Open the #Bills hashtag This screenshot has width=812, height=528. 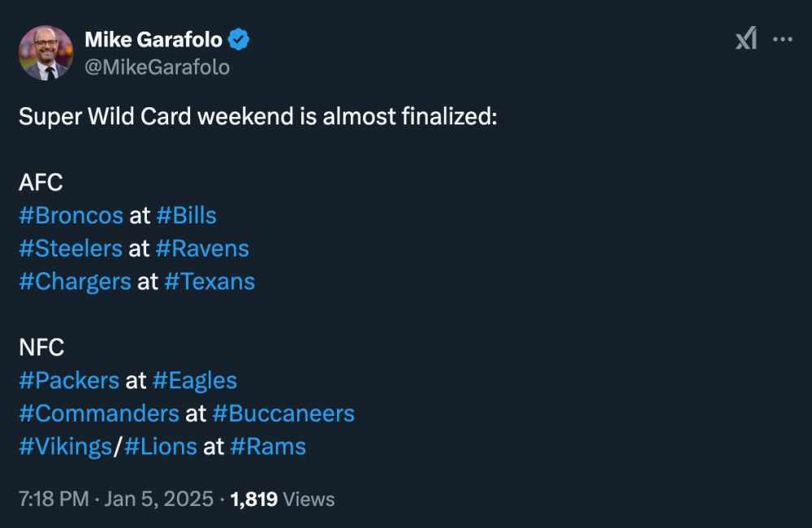click(x=186, y=215)
